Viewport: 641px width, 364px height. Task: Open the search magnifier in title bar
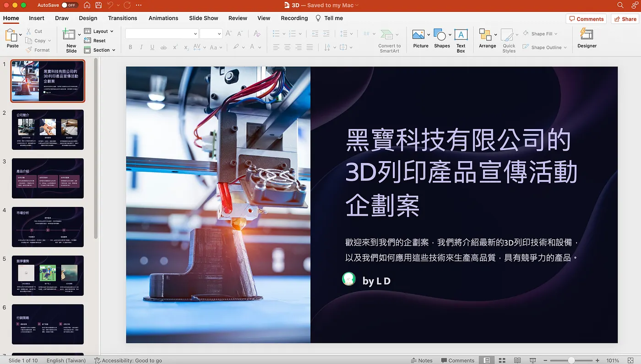tap(620, 5)
